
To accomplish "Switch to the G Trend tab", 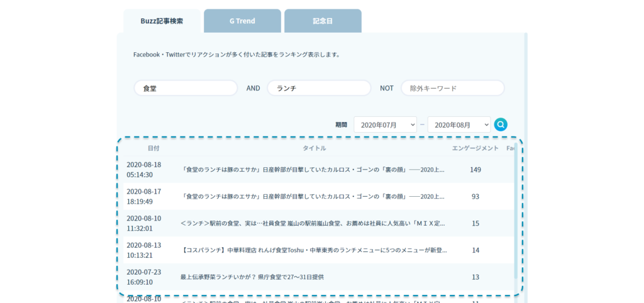I will point(242,21).
